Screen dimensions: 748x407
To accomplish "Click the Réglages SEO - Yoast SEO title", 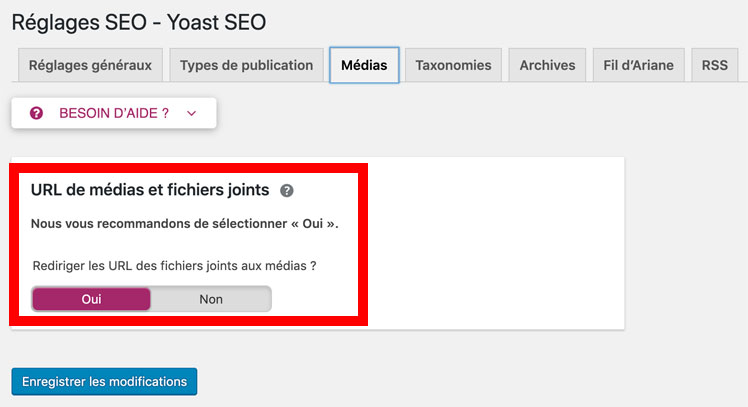I will coord(139,22).
